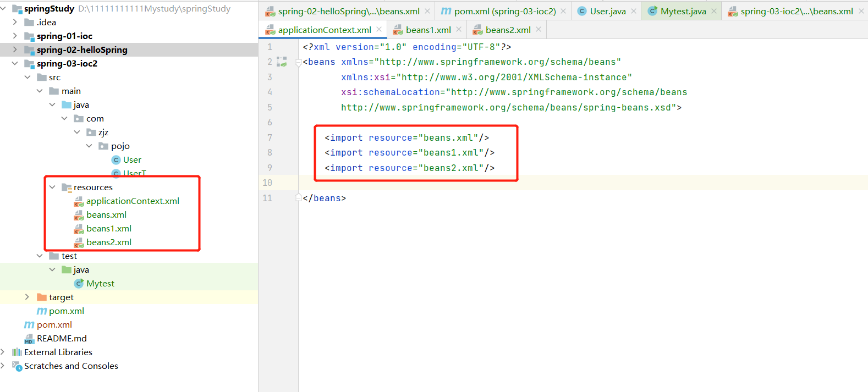This screenshot has height=392, width=868.
Task: Collapse the pojo package
Action: click(x=89, y=146)
